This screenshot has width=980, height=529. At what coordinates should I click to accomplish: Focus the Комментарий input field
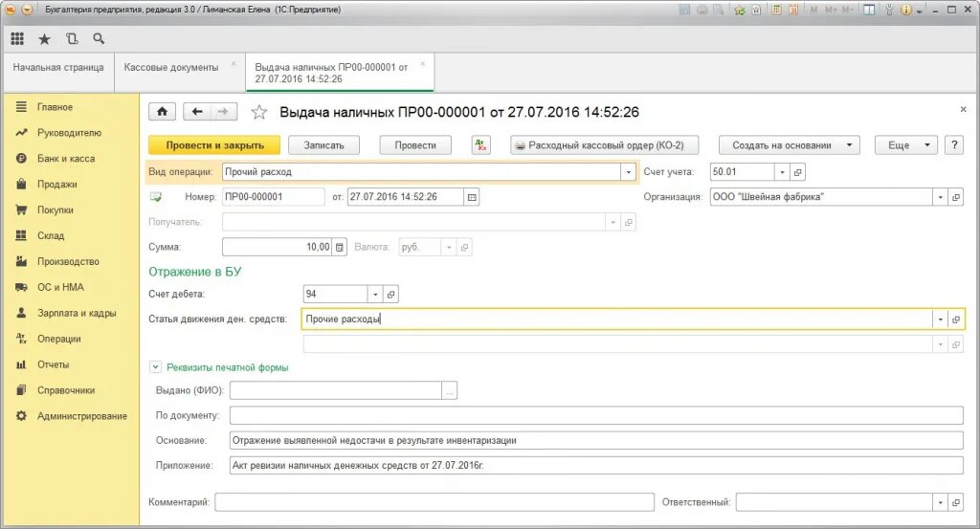434,502
